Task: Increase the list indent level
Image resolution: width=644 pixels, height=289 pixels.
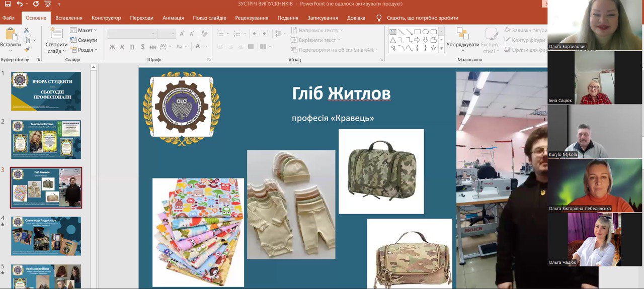Action: click(x=265, y=34)
